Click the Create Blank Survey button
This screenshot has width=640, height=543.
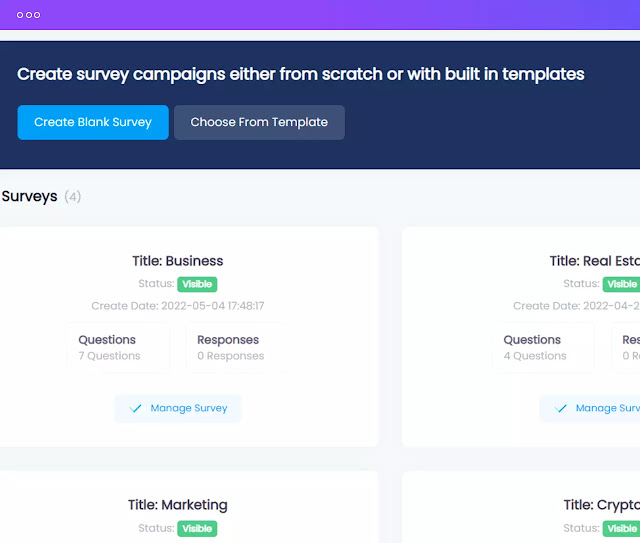[93, 122]
